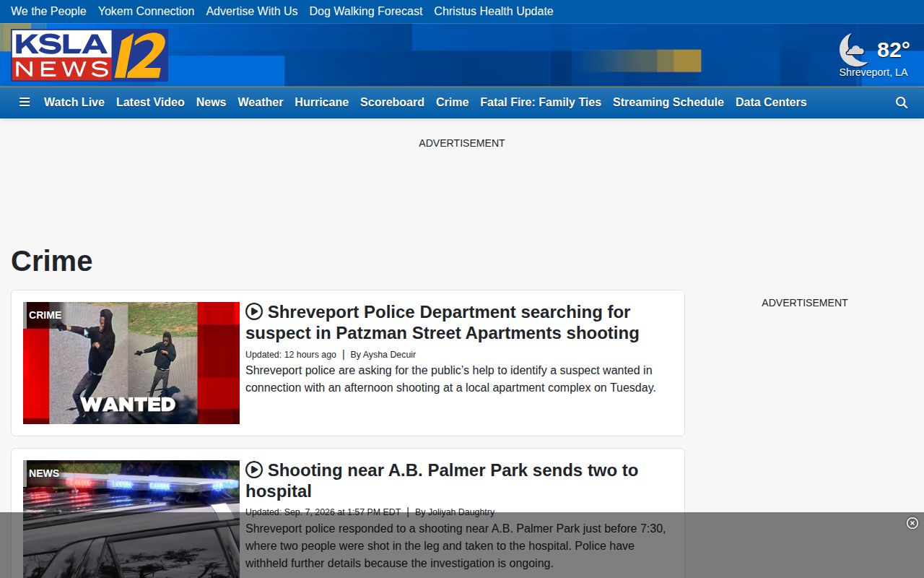Screen dimensions: 924x578
Task: Click author name Joliyah Daughtry
Action: point(461,512)
